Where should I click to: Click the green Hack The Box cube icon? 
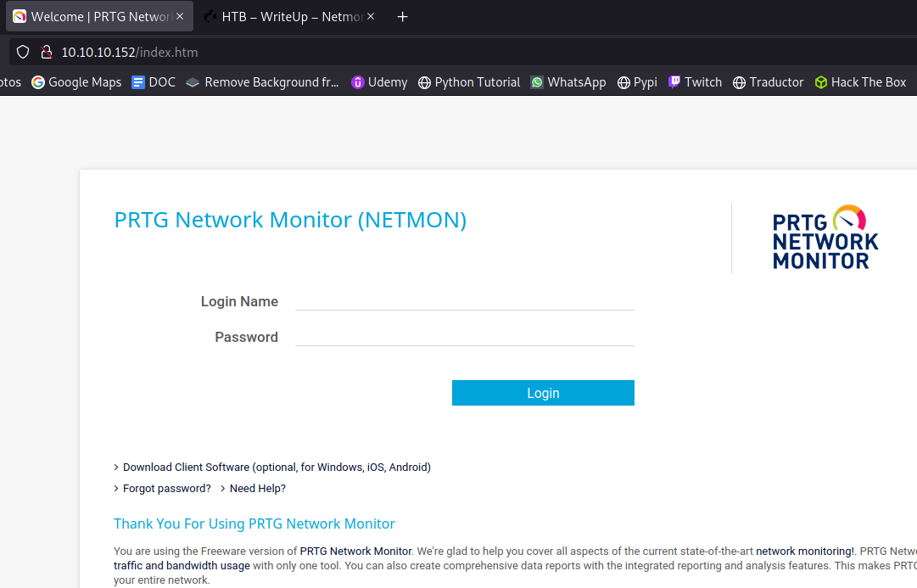[x=821, y=82]
